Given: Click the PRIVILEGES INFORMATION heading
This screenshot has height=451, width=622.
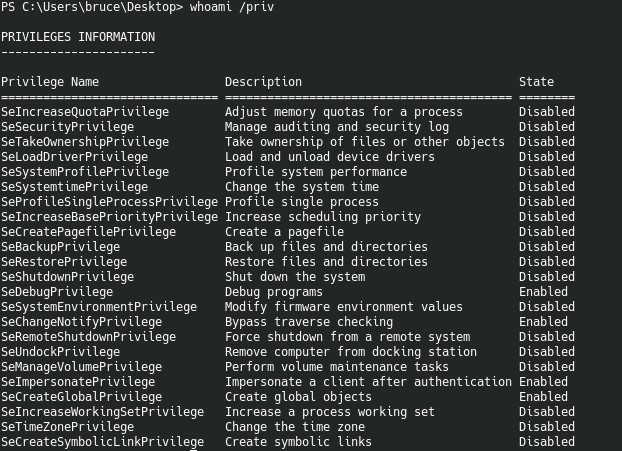Looking at the screenshot, I should [78, 37].
